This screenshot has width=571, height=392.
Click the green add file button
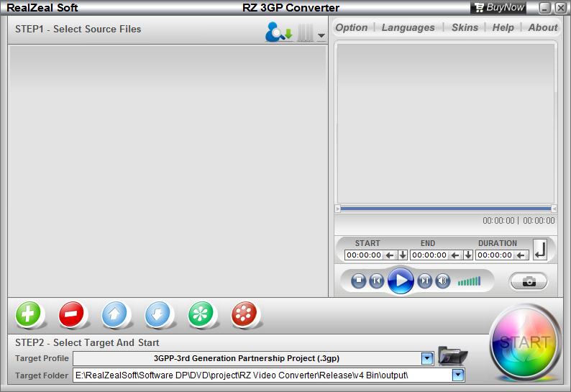[x=29, y=314]
